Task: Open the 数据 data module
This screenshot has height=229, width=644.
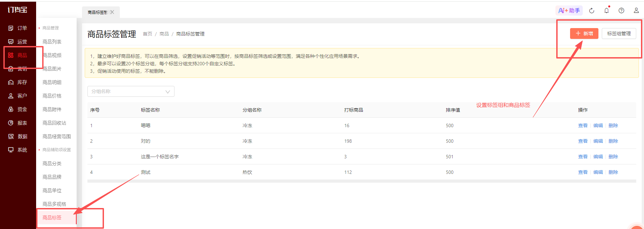Action: coord(18,136)
